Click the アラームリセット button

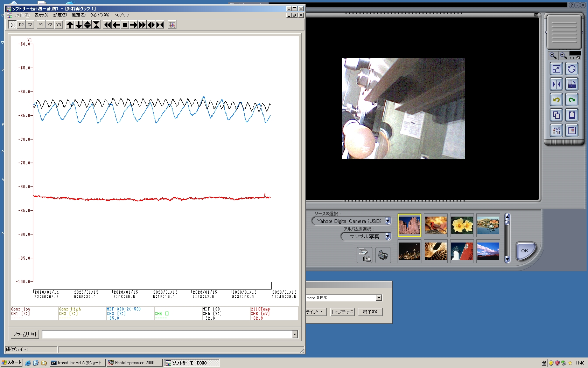tap(25, 334)
